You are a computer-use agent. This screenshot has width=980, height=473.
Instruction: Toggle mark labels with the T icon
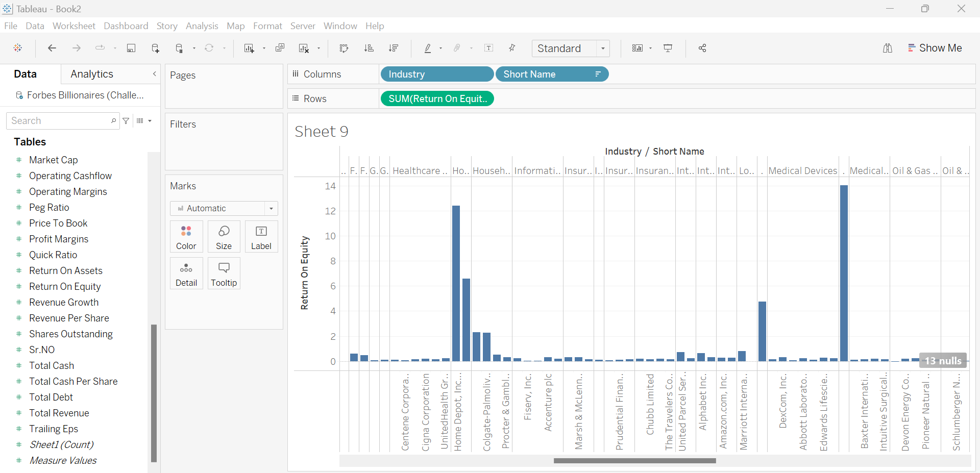pos(488,48)
